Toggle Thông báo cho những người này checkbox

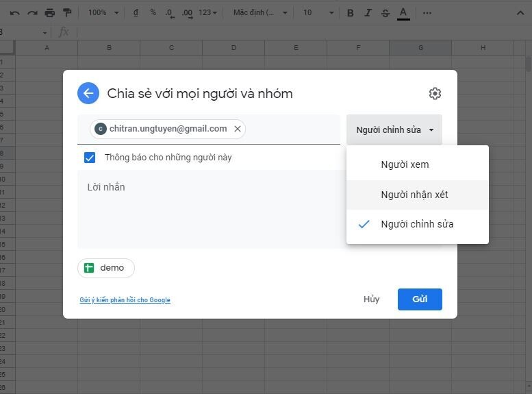(x=90, y=158)
